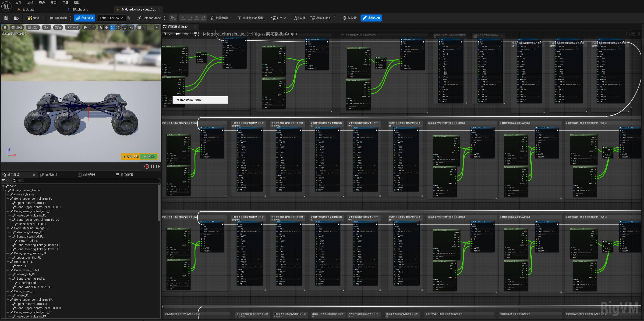
Task: Select the rotate gizmo tool
Action: point(112,27)
